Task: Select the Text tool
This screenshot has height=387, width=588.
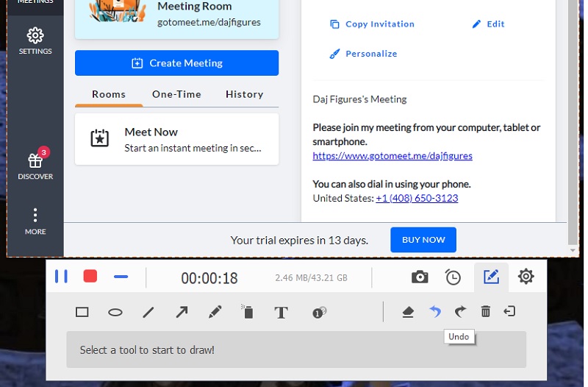Action: point(282,312)
